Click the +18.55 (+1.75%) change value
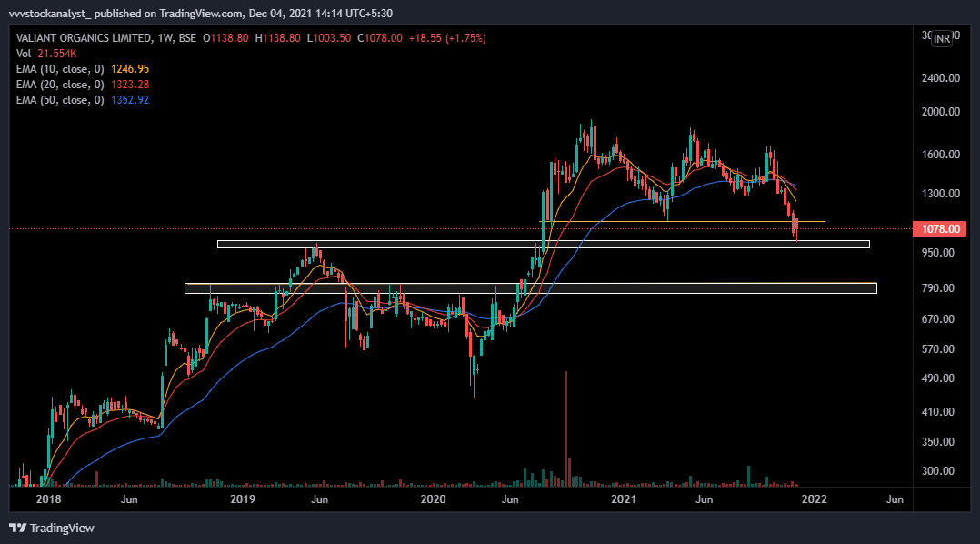The image size is (980, 544). (x=447, y=38)
